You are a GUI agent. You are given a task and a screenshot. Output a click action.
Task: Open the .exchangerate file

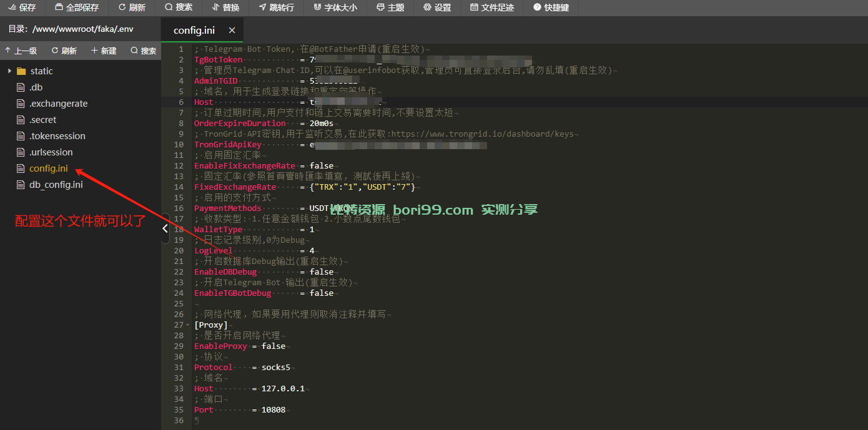pyautogui.click(x=58, y=104)
